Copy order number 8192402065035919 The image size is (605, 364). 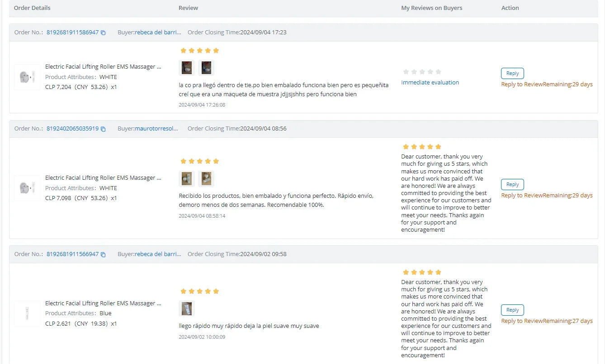pyautogui.click(x=103, y=129)
